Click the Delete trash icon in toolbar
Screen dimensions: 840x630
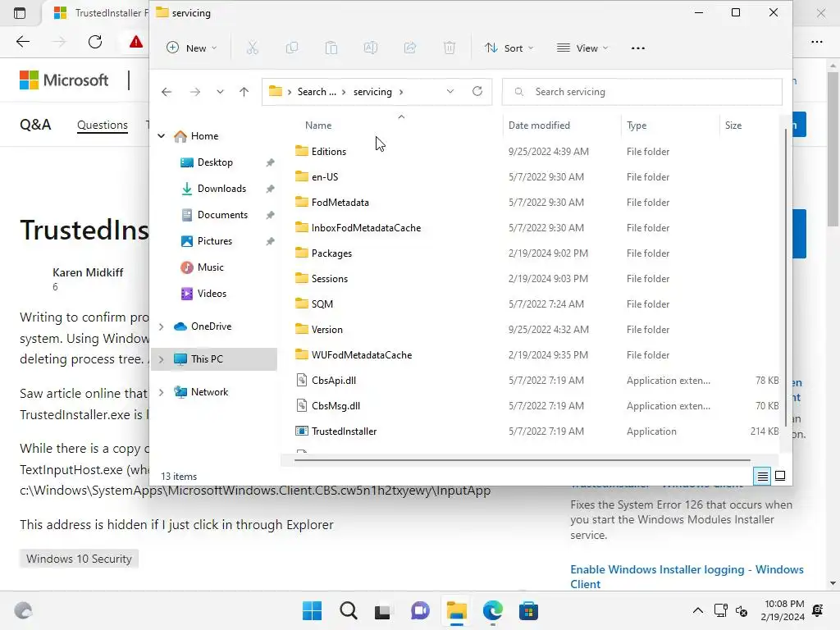click(x=450, y=48)
